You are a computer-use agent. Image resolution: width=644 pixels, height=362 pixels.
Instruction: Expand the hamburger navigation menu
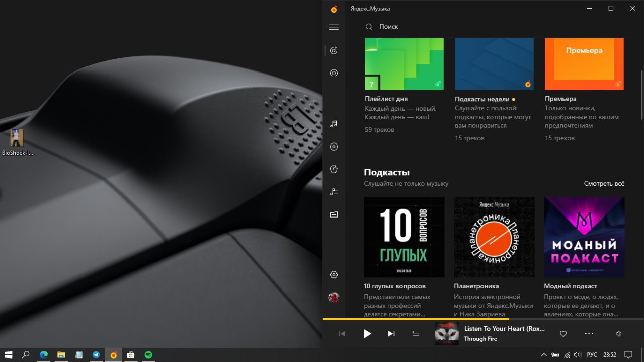(334, 27)
